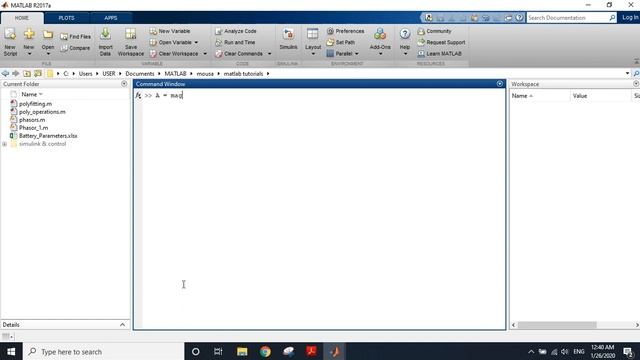Open Windows Start menu
640x360 pixels.
(x=11, y=351)
